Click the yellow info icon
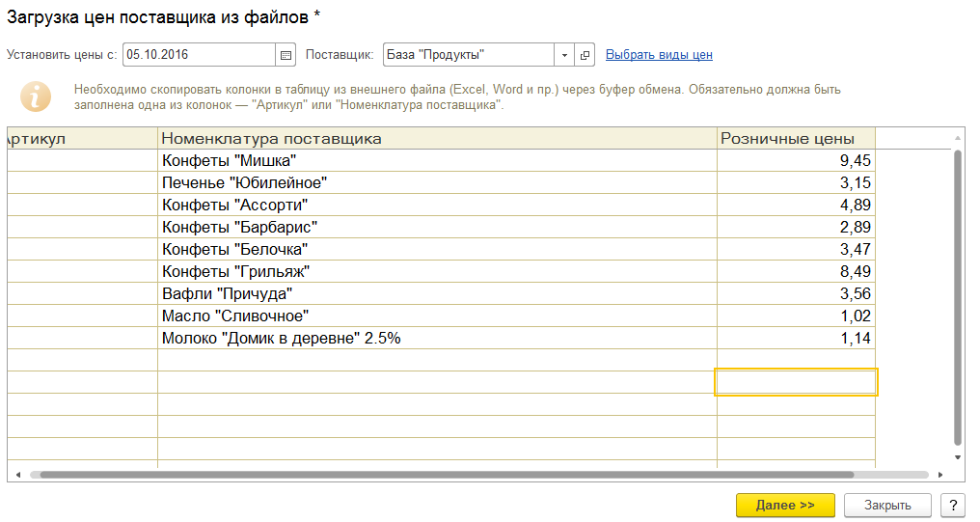The width and height of the screenshot is (980, 522). [x=36, y=96]
